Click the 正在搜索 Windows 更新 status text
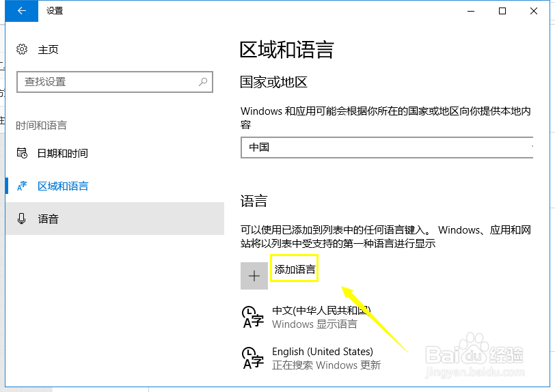Image resolution: width=555 pixels, height=392 pixels. (326, 365)
